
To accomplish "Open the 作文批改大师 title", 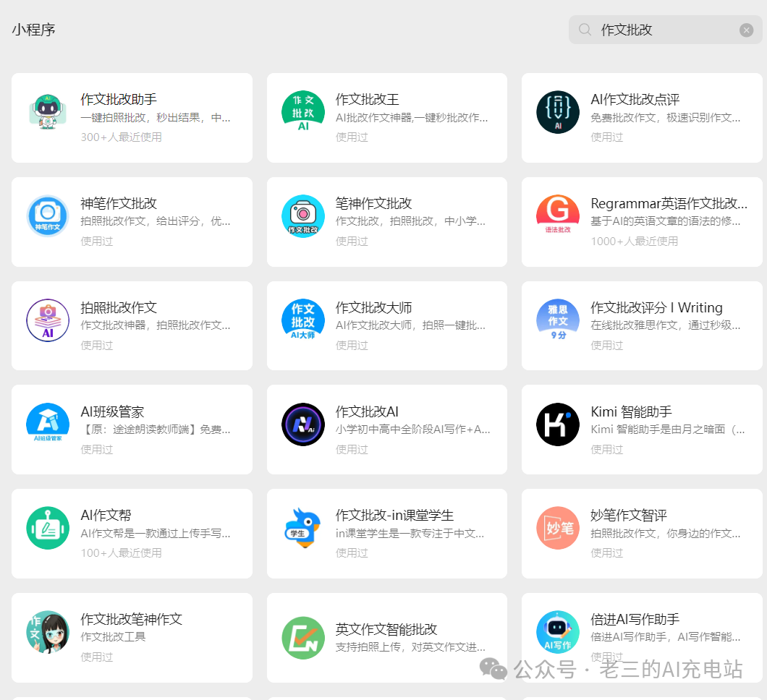I will (x=373, y=307).
